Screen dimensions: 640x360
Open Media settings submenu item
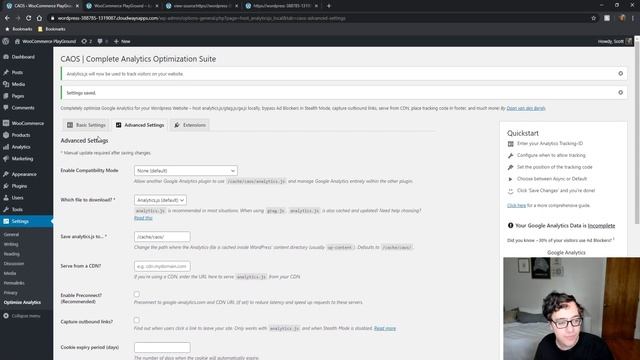point(10,273)
